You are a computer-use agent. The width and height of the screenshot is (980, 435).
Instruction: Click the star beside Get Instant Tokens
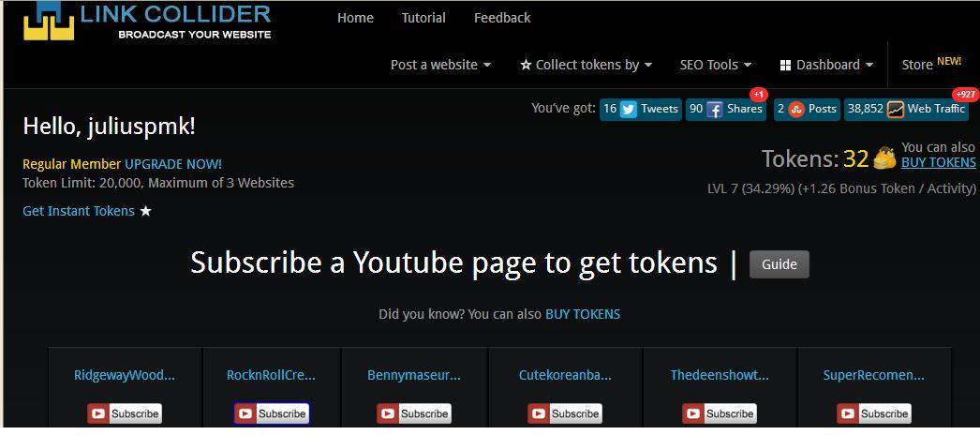(145, 211)
